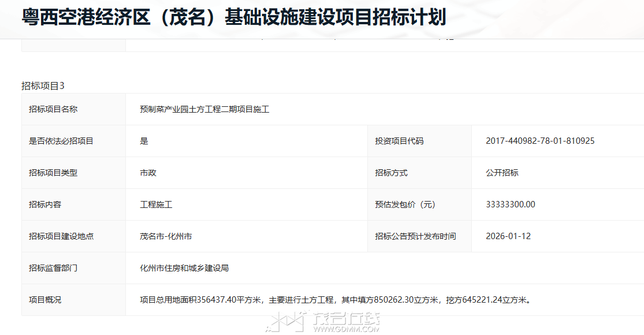Viewport: 644px width, 335px height.
Task: Click the 招标方式 label cell
Action: pyautogui.click(x=391, y=173)
